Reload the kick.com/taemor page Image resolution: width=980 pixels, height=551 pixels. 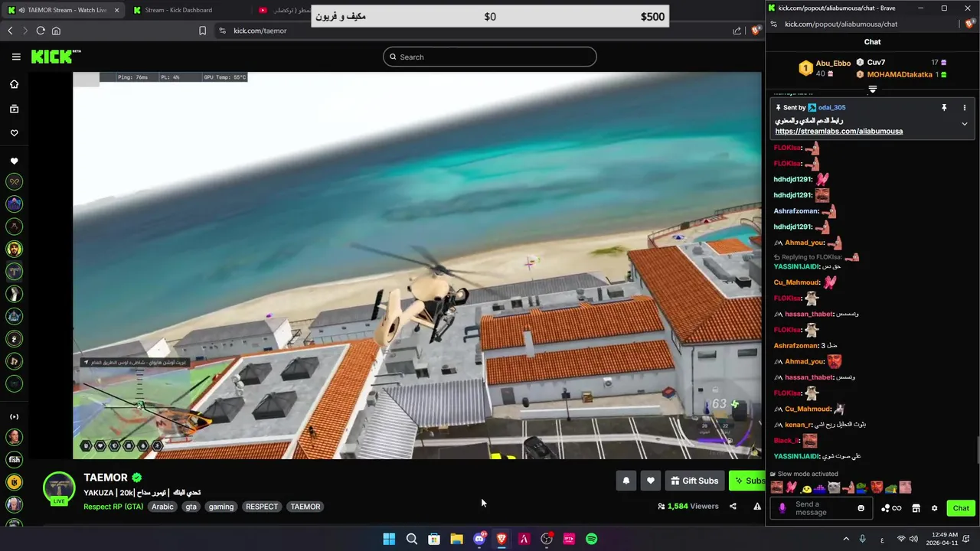41,31
